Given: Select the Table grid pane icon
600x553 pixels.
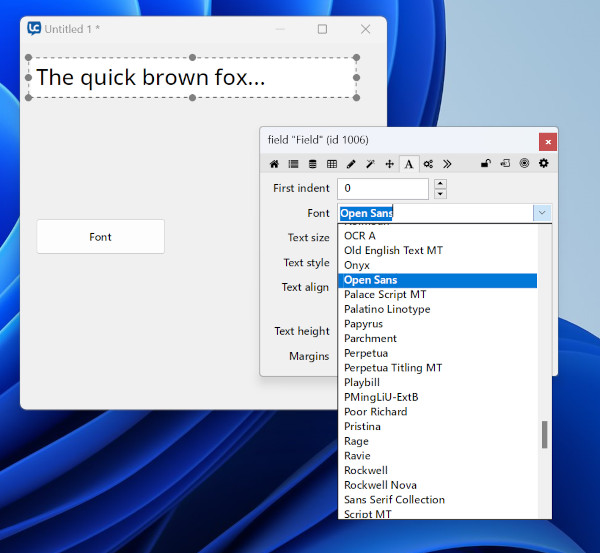Looking at the screenshot, I should click(x=332, y=164).
